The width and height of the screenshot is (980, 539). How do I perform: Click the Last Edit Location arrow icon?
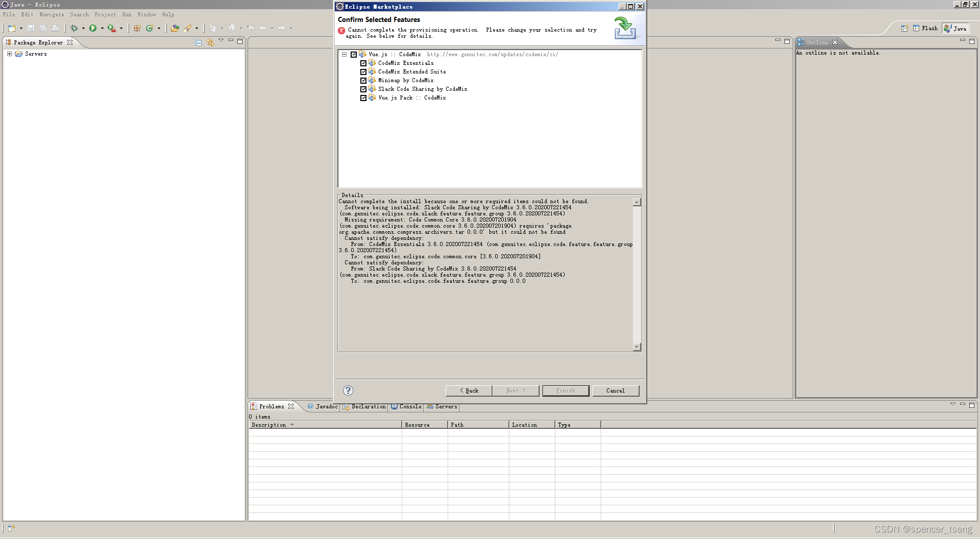[x=251, y=28]
